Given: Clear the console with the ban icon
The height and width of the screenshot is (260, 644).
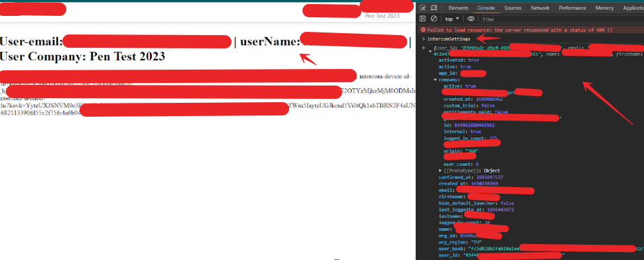Looking at the screenshot, I should [x=434, y=19].
